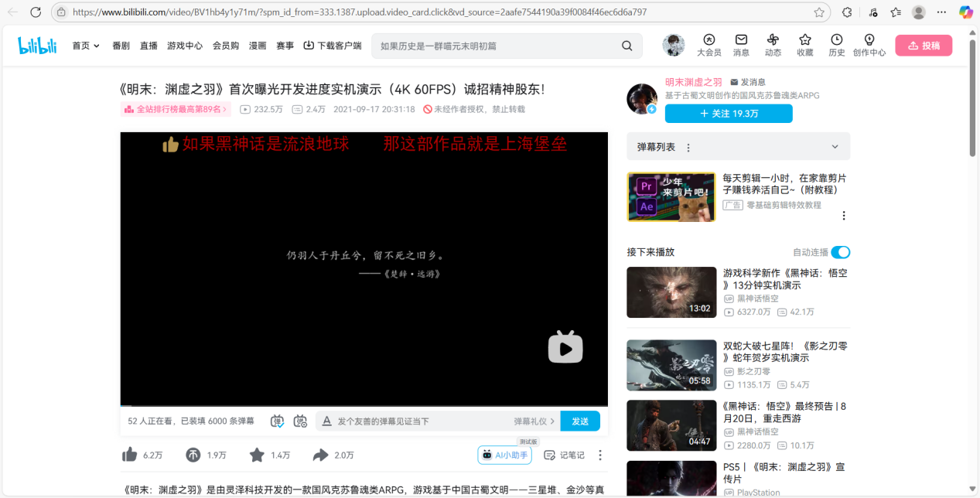Viewport: 980px width, 498px height.
Task: Open danmaku settings icon
Action: (x=300, y=421)
